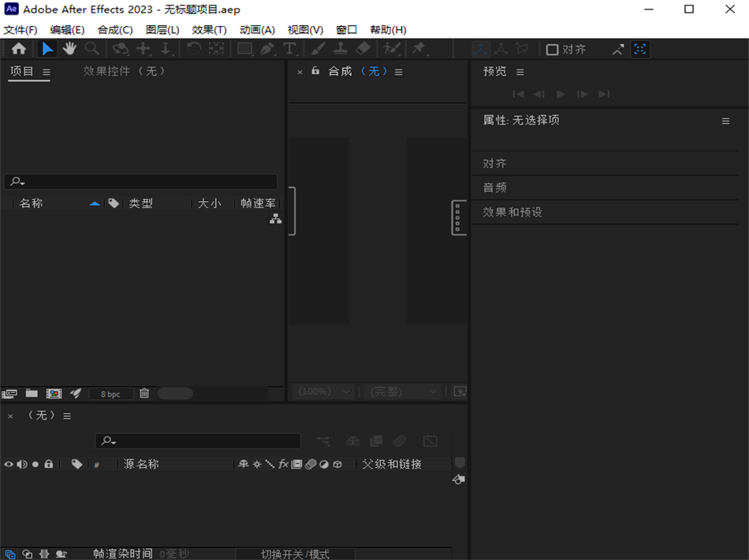Select the Type text tool
The height and width of the screenshot is (560, 749).
click(x=289, y=49)
